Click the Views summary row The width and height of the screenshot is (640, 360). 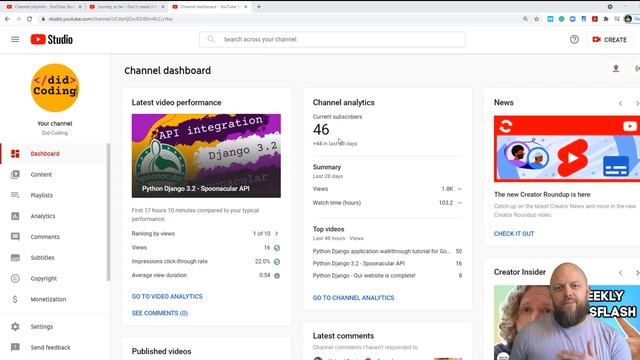coord(387,189)
